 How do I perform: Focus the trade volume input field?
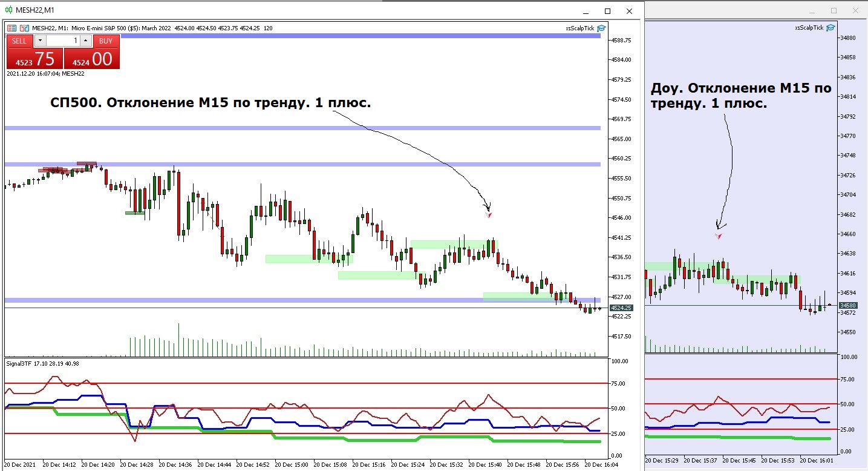tap(63, 41)
